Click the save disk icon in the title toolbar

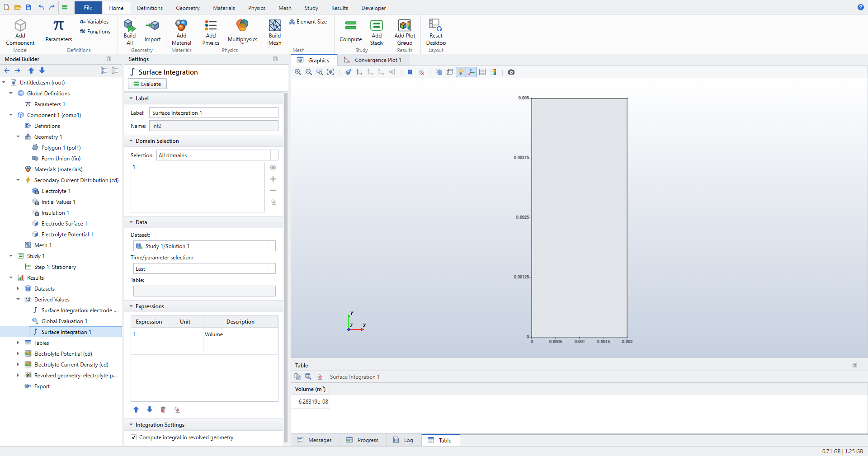28,7
